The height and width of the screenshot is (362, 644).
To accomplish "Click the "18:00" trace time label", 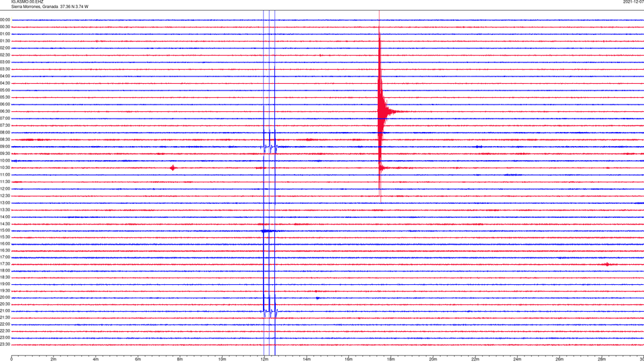I will click(x=5, y=270).
